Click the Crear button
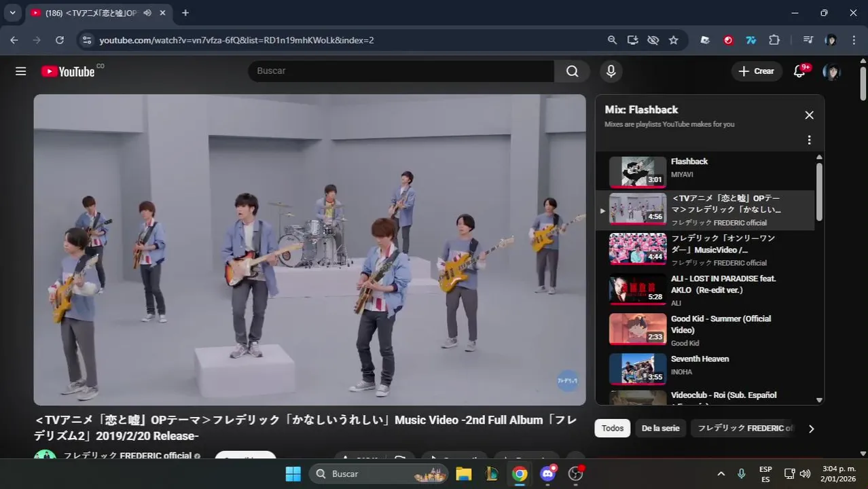This screenshot has height=489, width=868. [757, 71]
